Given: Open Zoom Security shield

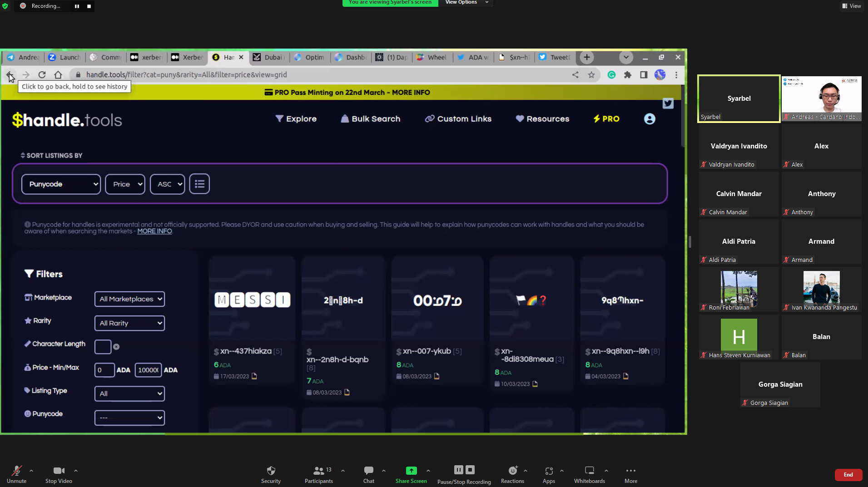Looking at the screenshot, I should (271, 474).
